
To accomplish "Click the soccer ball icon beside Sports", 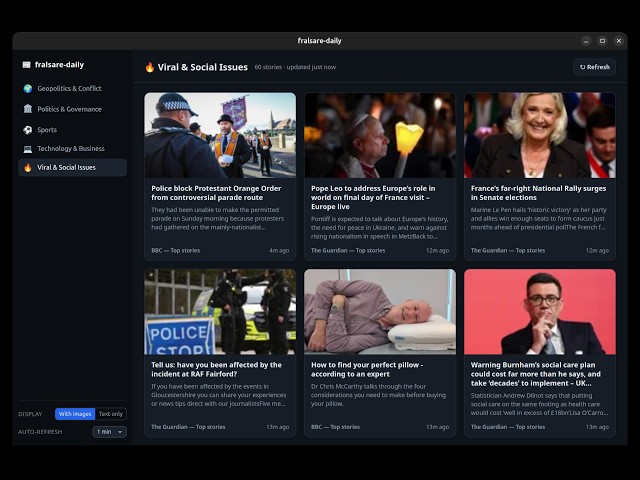I will (x=28, y=130).
